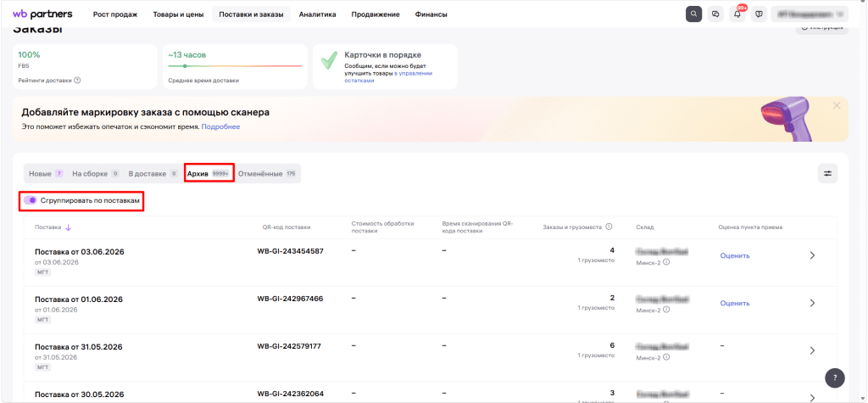Click Оценка пункта приема column header
The width and height of the screenshot is (868, 403).
750,227
